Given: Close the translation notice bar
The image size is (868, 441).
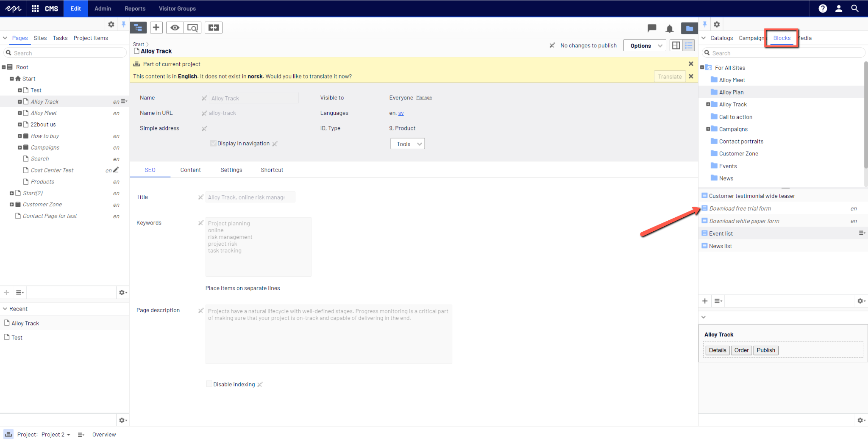Looking at the screenshot, I should tap(691, 77).
